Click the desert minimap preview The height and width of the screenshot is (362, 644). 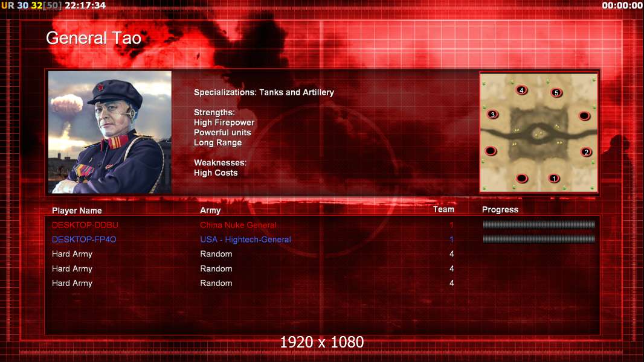tap(538, 132)
